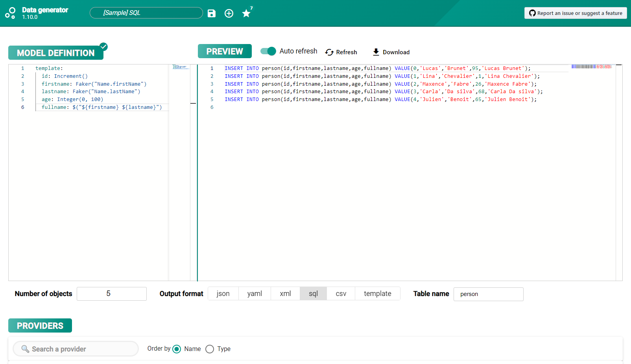Click the version number 1.10.0
Image resolution: width=631 pixels, height=364 pixels.
click(x=30, y=17)
